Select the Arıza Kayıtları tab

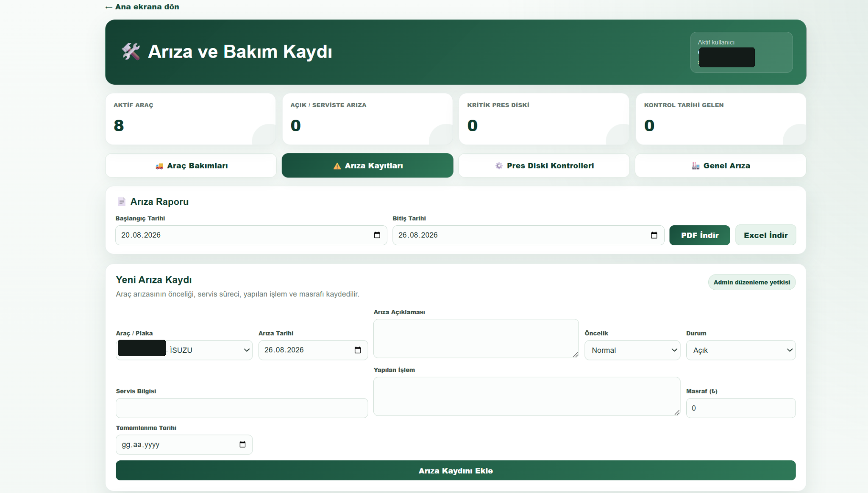(x=367, y=166)
